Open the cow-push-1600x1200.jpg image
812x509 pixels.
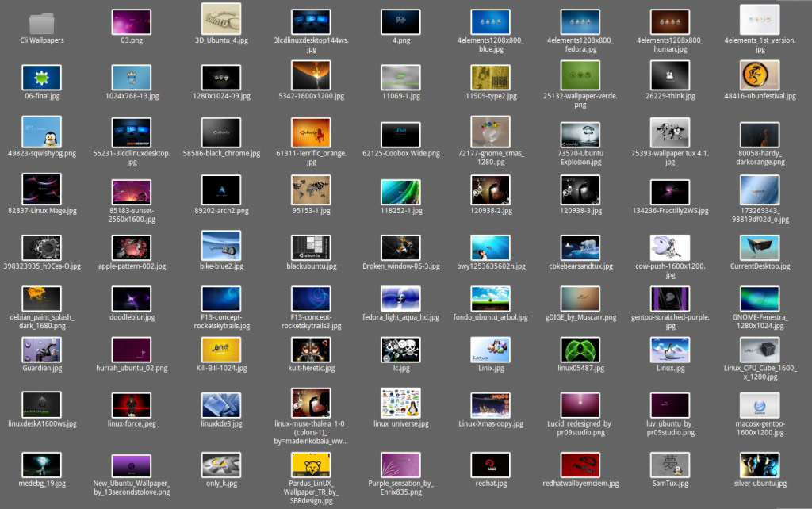[669, 247]
